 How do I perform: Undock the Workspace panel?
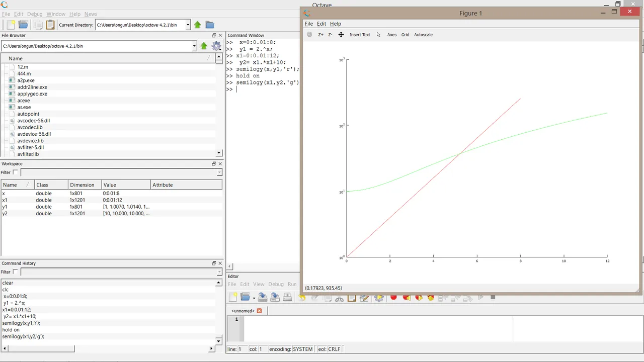[x=214, y=164]
